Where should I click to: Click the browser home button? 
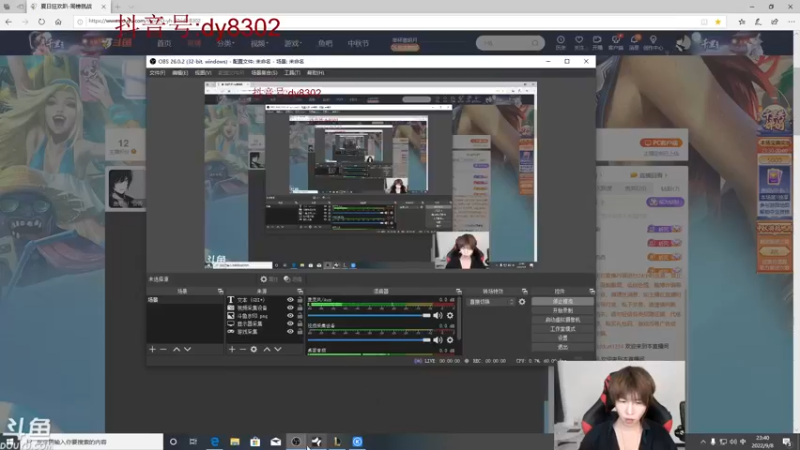point(58,22)
